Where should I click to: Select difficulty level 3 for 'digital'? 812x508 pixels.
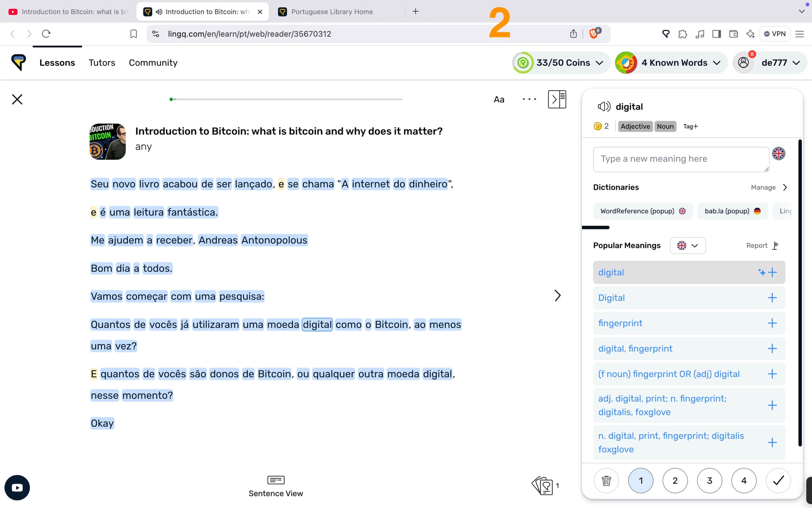click(x=709, y=480)
